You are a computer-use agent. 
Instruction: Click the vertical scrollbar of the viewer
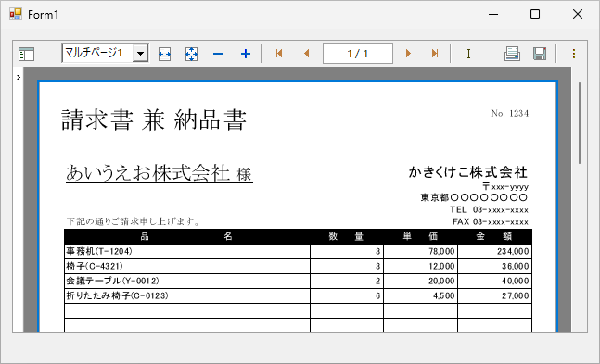(x=580, y=123)
